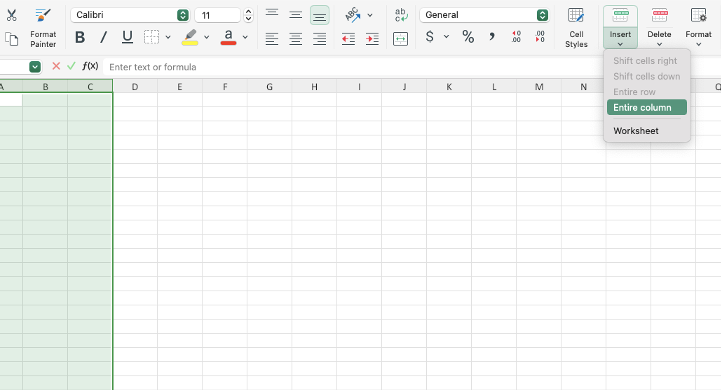Activate the Format Painter tool
The height and width of the screenshot is (390, 721).
point(43,28)
